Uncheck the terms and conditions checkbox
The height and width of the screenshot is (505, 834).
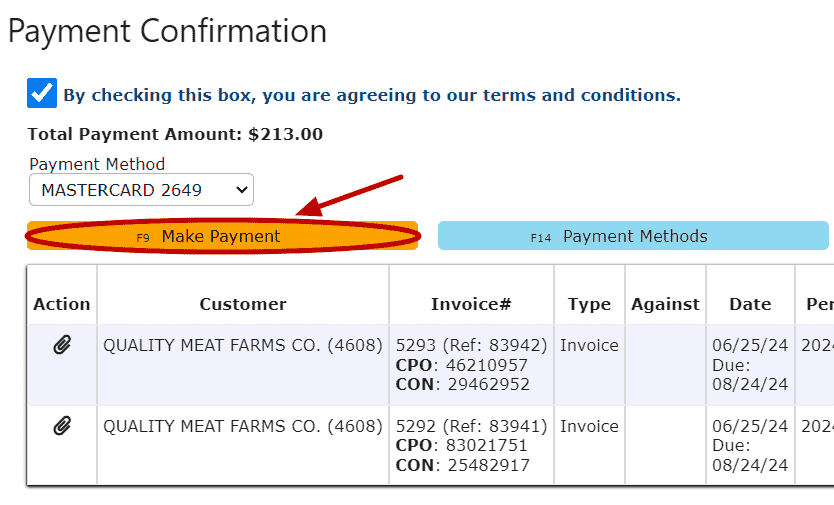pos(42,94)
